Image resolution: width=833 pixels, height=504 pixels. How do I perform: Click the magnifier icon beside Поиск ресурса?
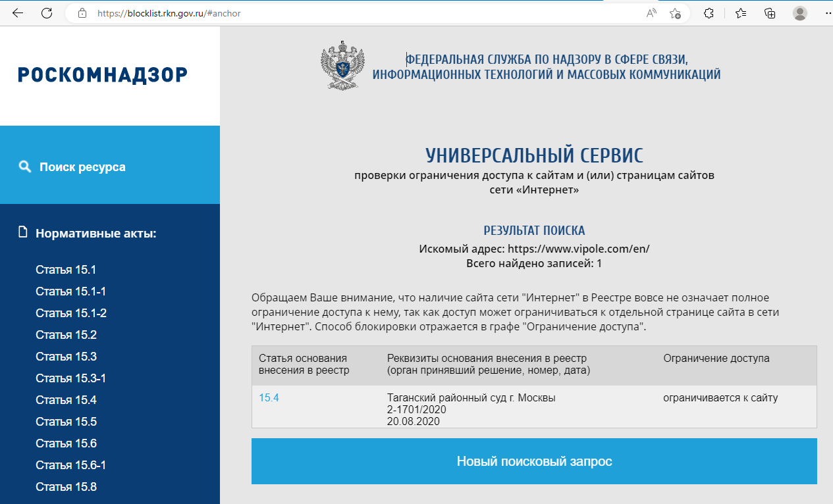click(x=25, y=166)
